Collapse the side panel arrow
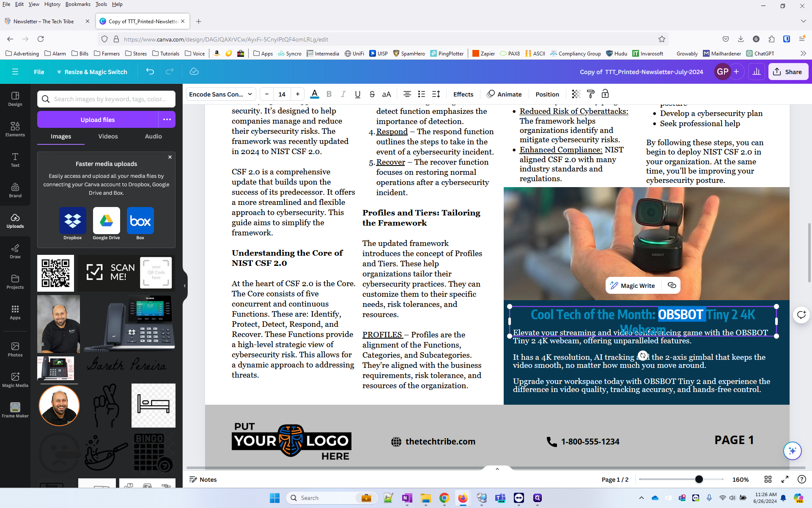The width and height of the screenshot is (812, 508). (x=185, y=286)
